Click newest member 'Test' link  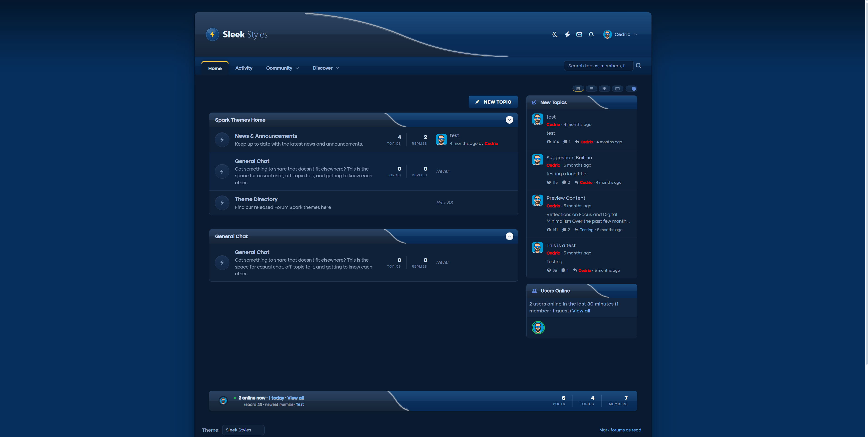point(300,405)
